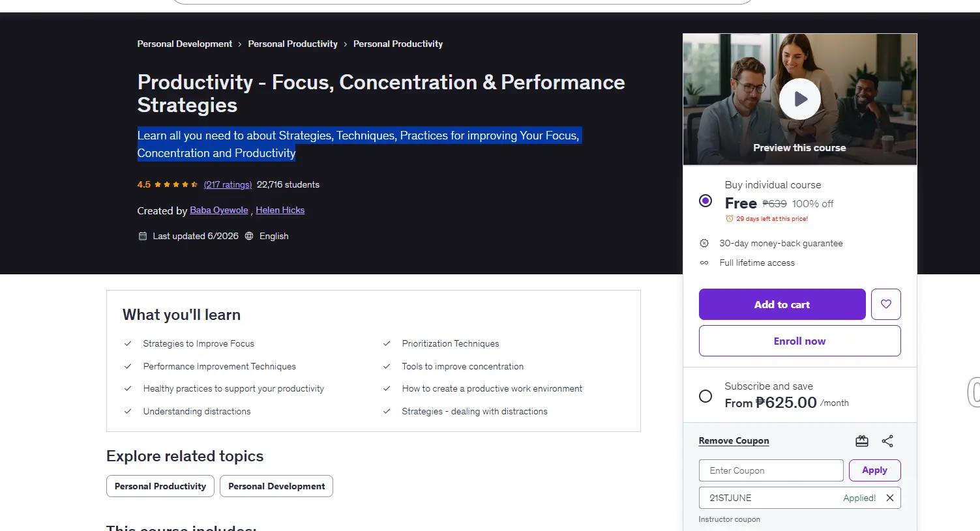
Task: Click Remove Coupon link
Action: pyautogui.click(x=734, y=441)
